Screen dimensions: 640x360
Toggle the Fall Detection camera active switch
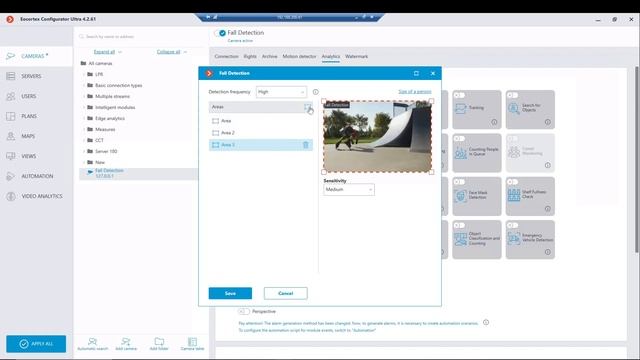pyautogui.click(x=220, y=33)
